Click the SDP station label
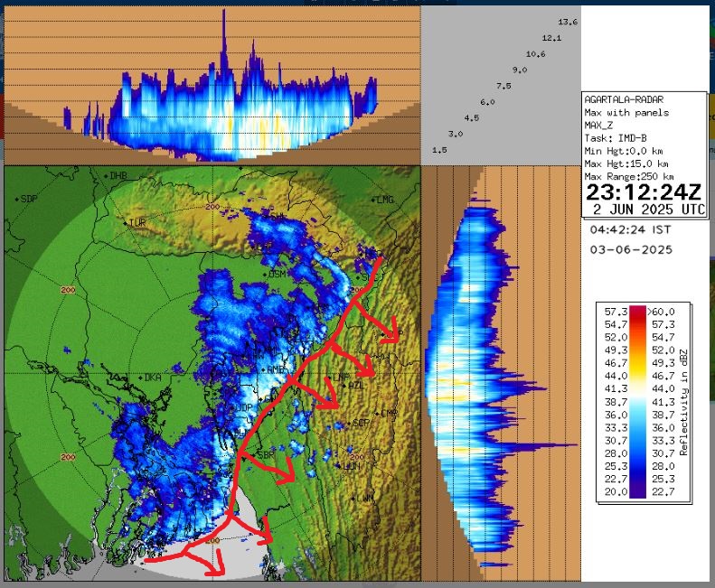This screenshot has width=715, height=588. pyautogui.click(x=29, y=199)
